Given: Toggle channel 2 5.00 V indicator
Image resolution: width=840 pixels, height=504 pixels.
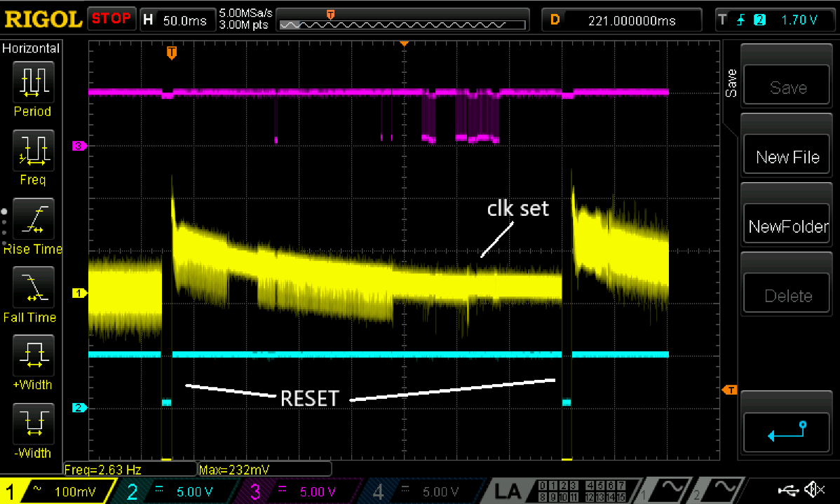Looking at the screenshot, I should (x=177, y=491).
